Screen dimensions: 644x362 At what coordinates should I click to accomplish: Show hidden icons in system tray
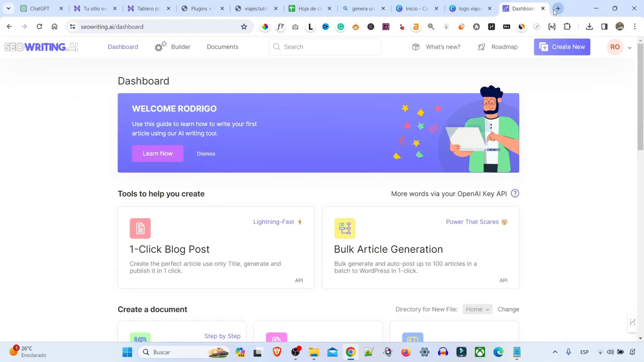click(555, 352)
